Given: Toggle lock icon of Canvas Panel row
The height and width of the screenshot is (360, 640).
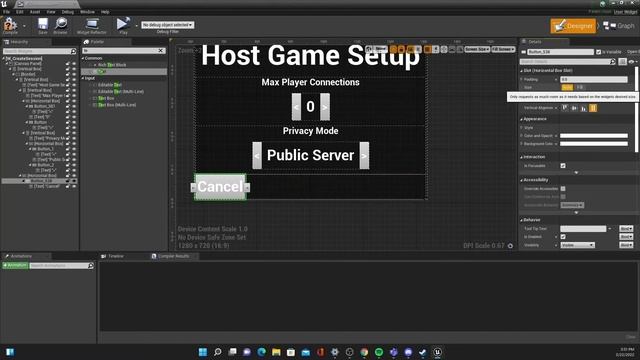Looking at the screenshot, I should [x=68, y=64].
